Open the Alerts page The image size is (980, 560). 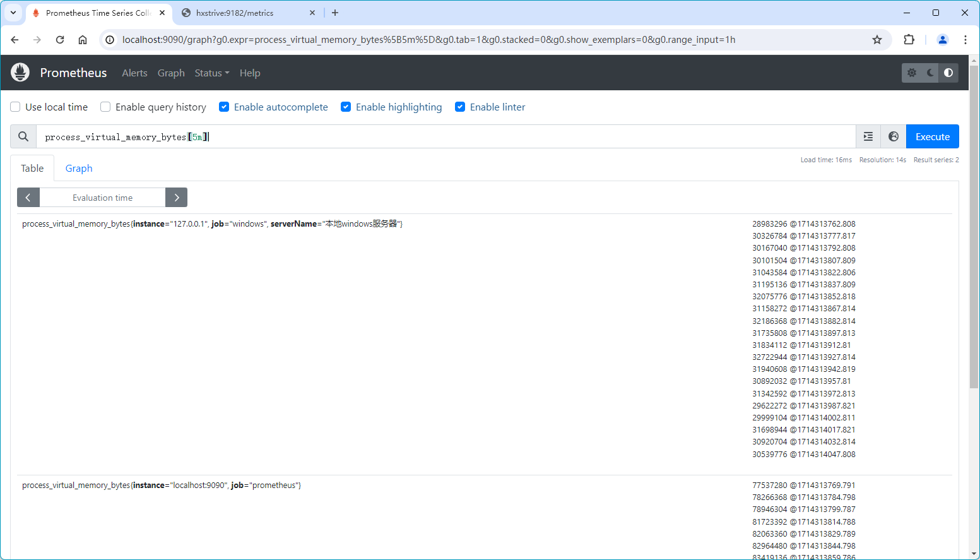coord(134,73)
